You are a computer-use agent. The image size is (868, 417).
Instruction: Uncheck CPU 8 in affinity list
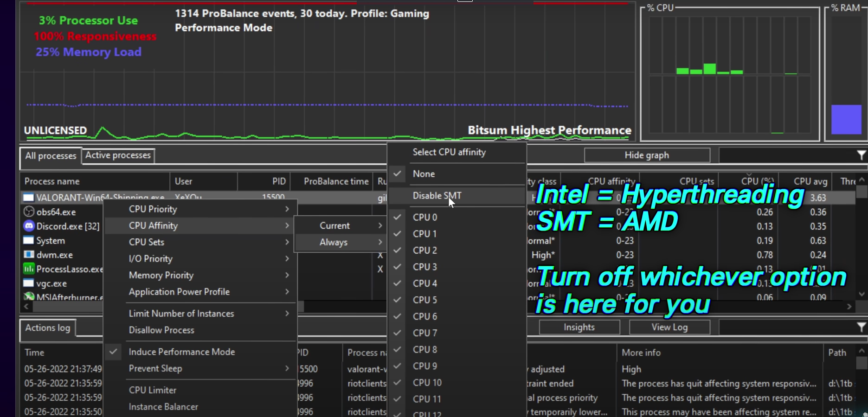point(457,350)
